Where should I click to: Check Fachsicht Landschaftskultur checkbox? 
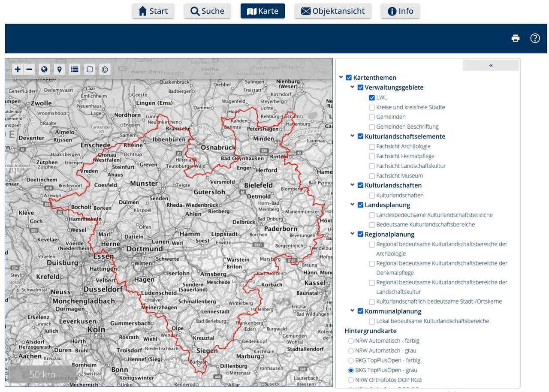pos(372,166)
